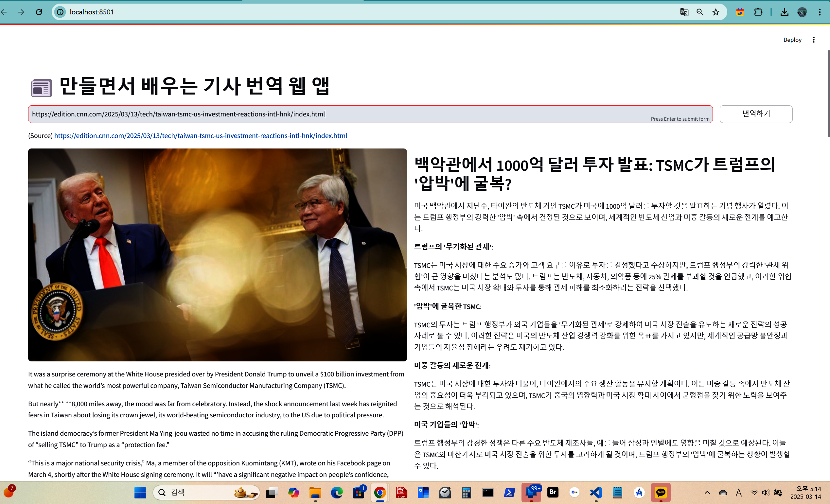Click the heading 트럼프의 '무기화된 관세'

(x=453, y=247)
